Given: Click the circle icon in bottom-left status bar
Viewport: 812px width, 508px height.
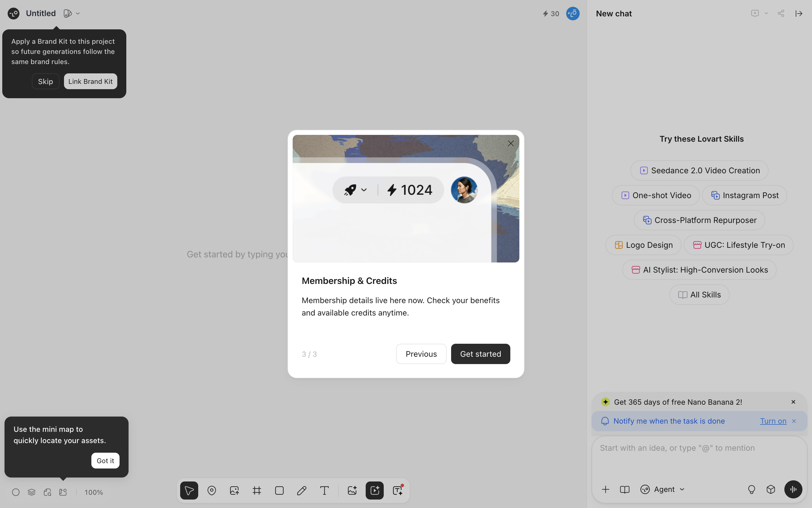Looking at the screenshot, I should 16,492.
